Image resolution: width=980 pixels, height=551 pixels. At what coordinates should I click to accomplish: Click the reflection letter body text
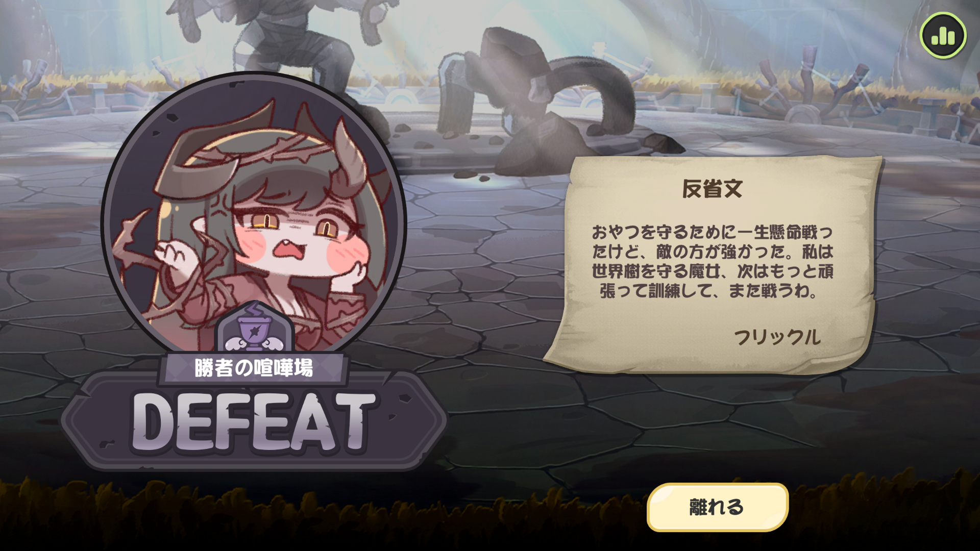(x=713, y=261)
